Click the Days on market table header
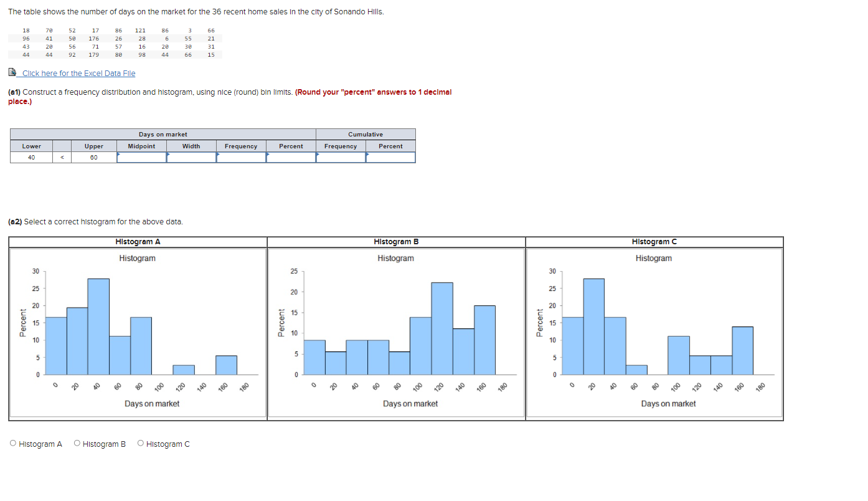The height and width of the screenshot is (501, 868). [x=163, y=134]
